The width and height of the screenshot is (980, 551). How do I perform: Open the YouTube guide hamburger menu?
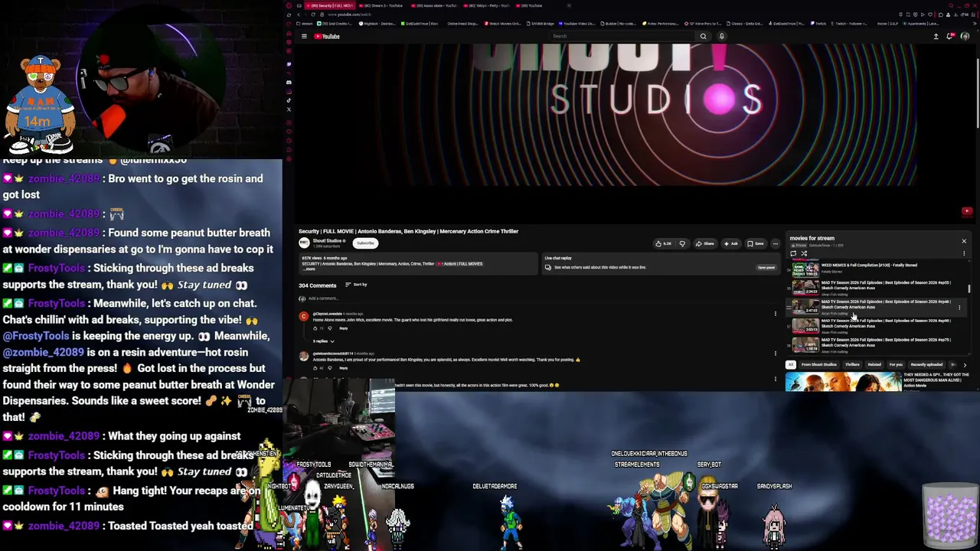304,36
